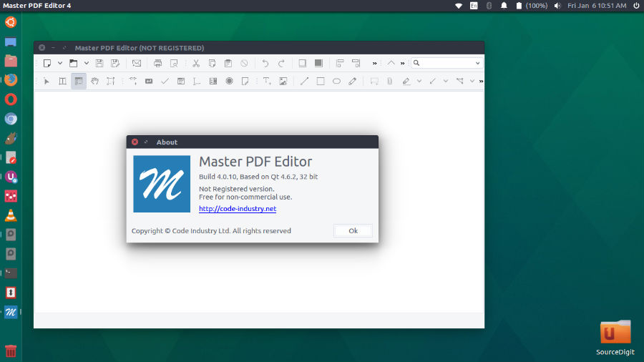Select the Ellipse drawing tool

[336, 82]
